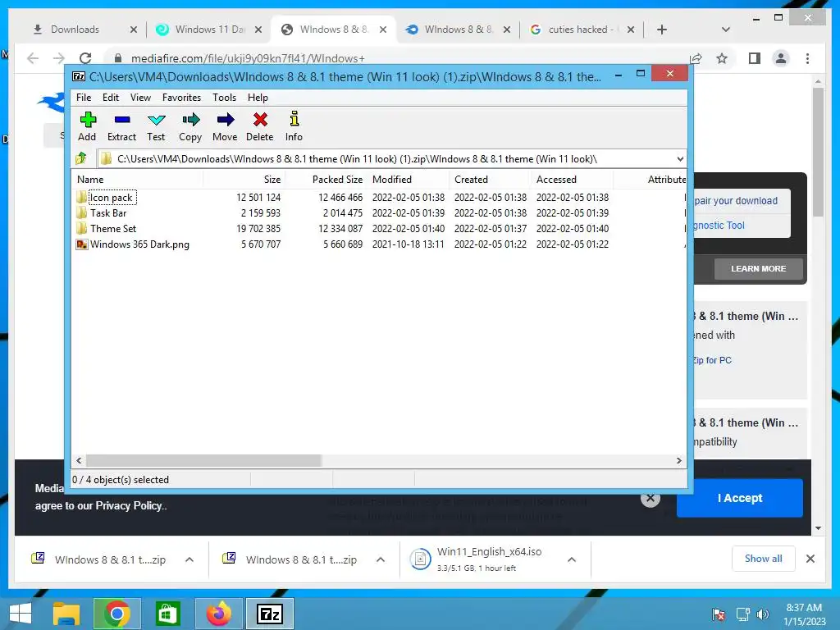The width and height of the screenshot is (840, 630).
Task: Expand options for the first zip download
Action: tap(189, 559)
